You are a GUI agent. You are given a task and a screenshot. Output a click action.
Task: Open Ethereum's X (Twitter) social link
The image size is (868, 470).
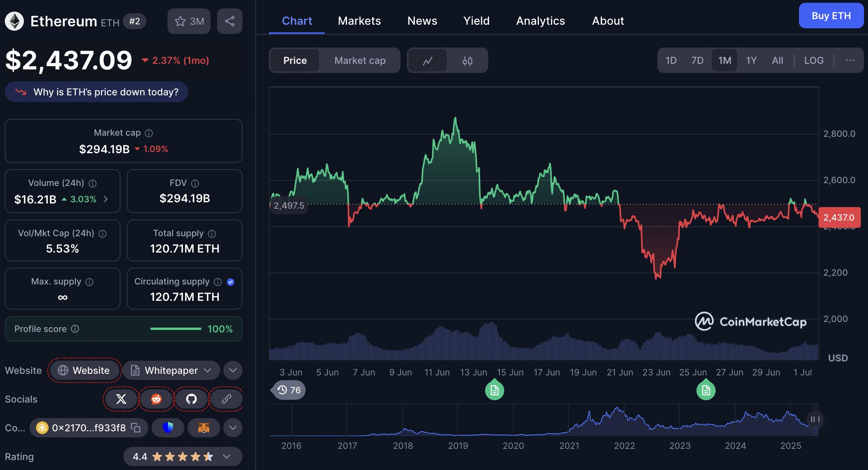click(121, 399)
